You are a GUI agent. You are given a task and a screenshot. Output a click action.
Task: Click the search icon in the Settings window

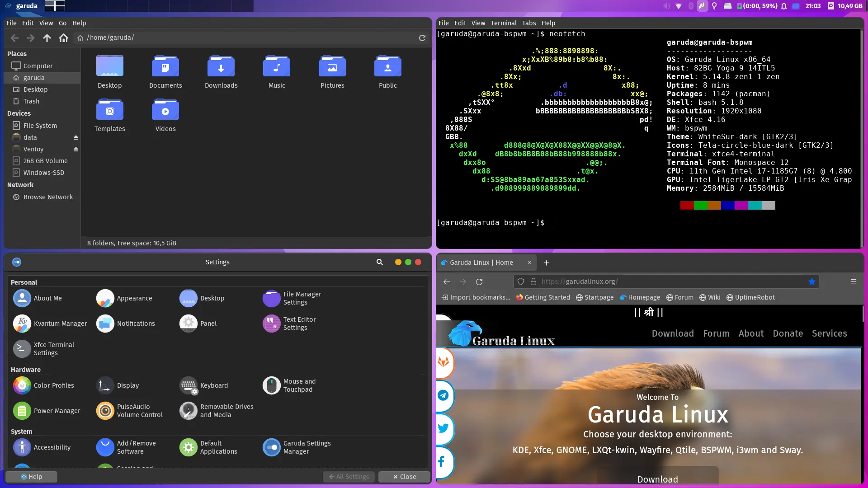coord(380,262)
